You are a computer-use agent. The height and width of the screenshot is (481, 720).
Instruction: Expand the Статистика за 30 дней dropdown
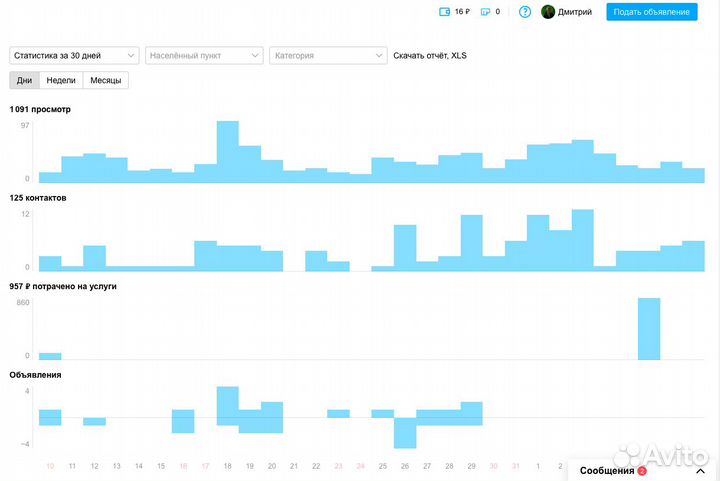(75, 56)
